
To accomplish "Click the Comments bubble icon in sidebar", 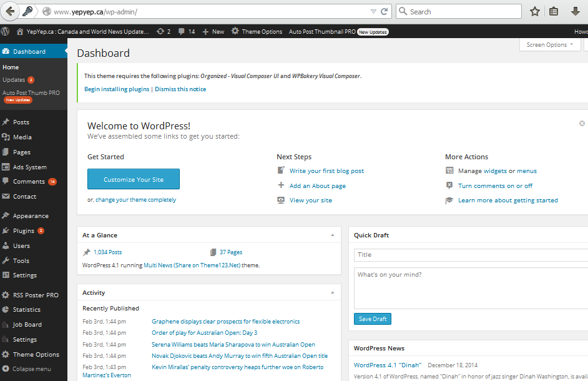I will pyautogui.click(x=6, y=181).
